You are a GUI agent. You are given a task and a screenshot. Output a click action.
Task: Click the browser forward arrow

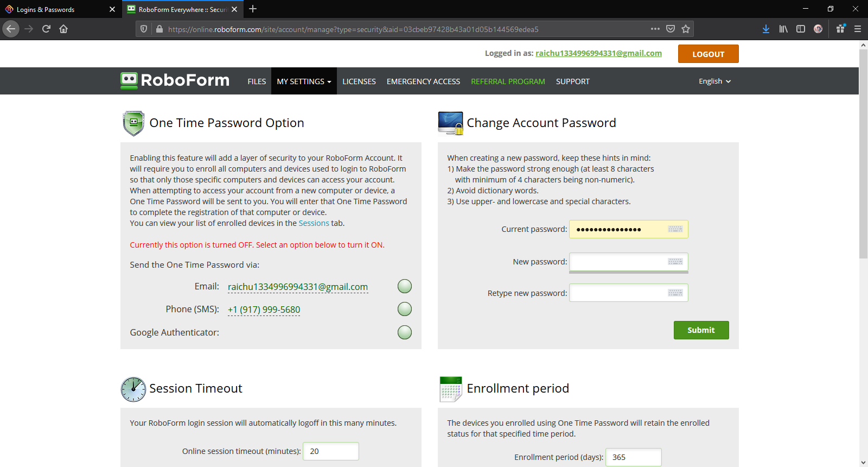click(x=29, y=29)
